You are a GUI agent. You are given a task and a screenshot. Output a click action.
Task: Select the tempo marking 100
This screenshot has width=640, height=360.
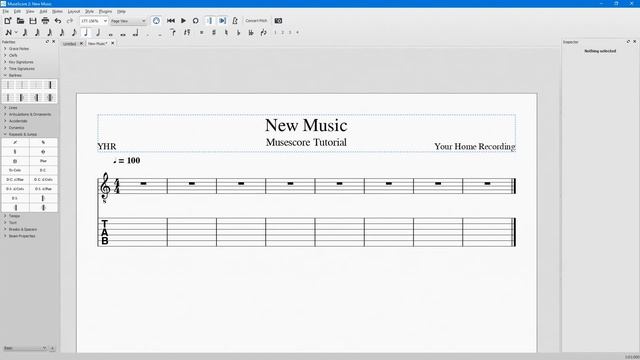click(x=127, y=160)
